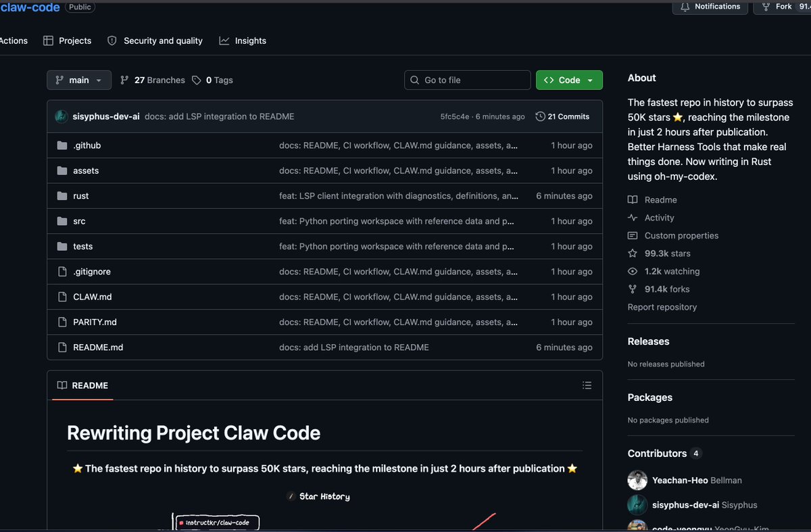Click the Star History chart image
Image resolution: width=811 pixels, height=532 pixels.
click(x=324, y=510)
